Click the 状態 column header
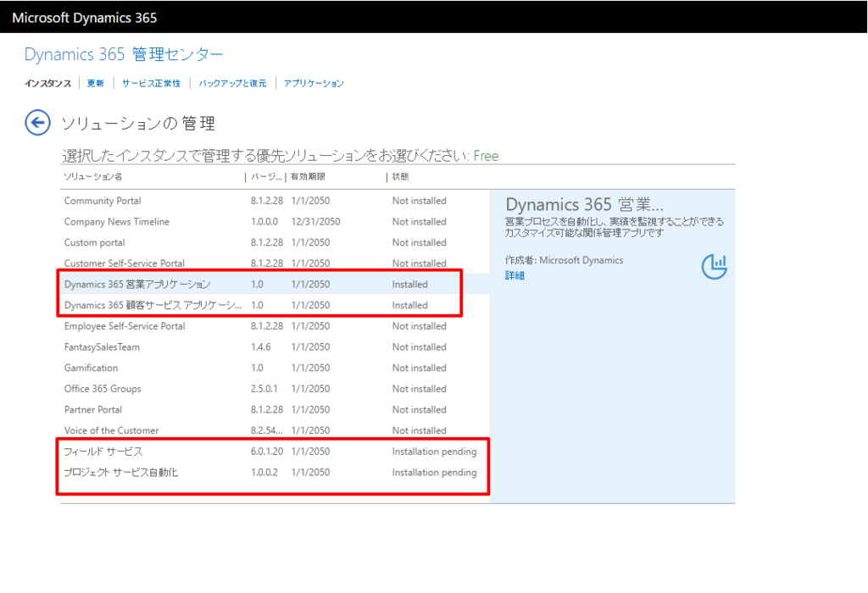Viewport: 868px width, 593px height. coord(400,177)
